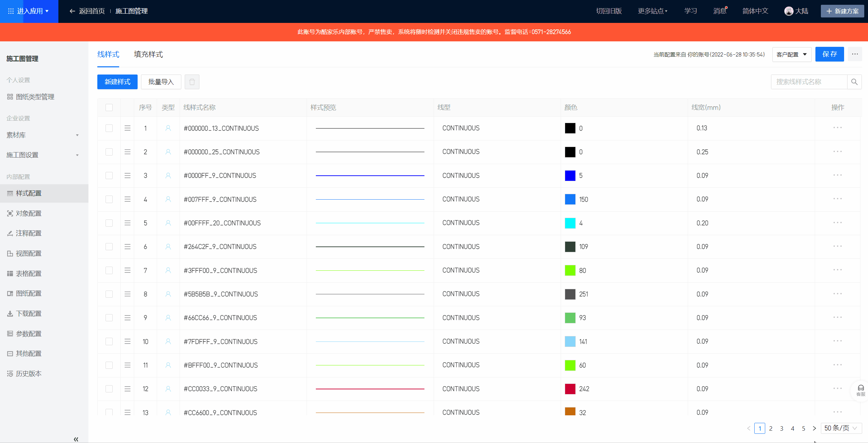868x443 pixels.
Task: Click the 批量导入 button
Action: (161, 82)
